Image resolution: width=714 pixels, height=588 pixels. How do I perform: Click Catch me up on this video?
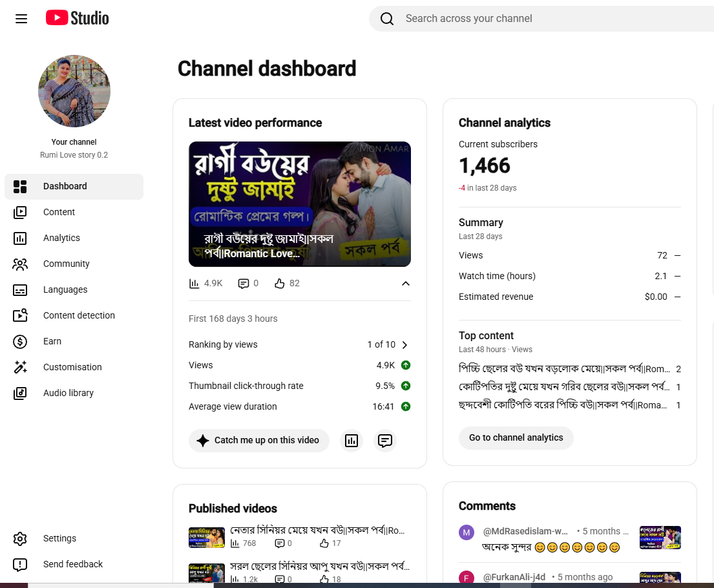[x=258, y=441]
